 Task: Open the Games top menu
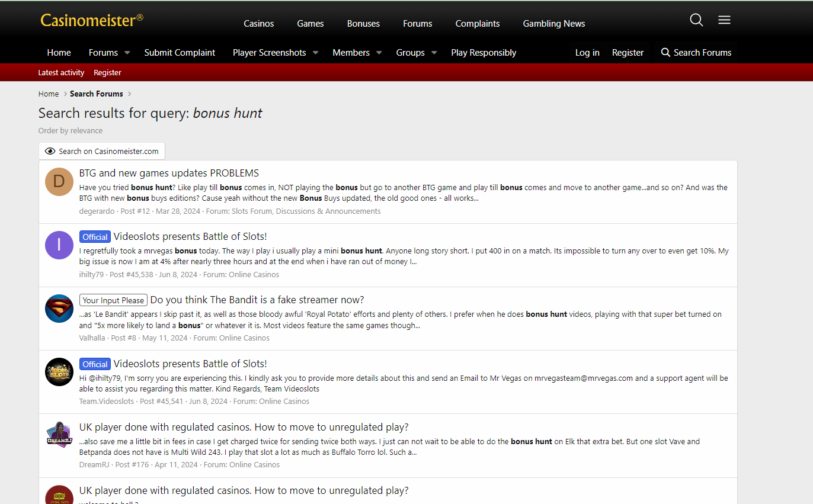pos(311,24)
